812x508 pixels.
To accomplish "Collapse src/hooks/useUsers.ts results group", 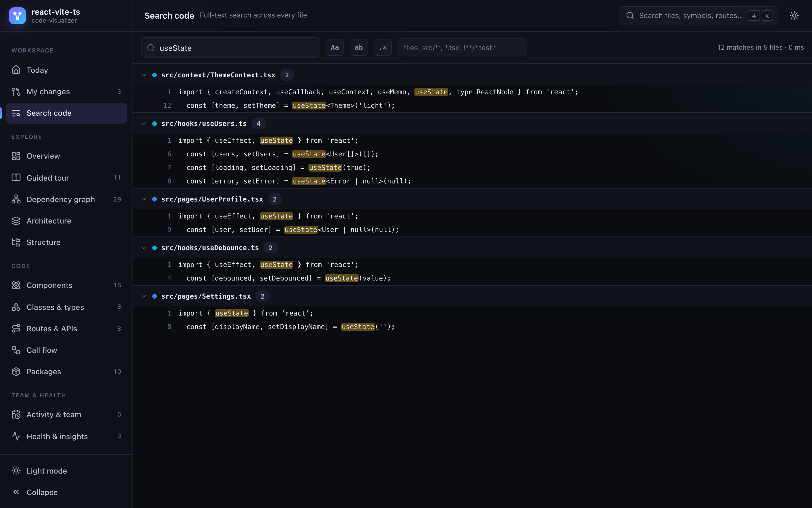I will coord(144,124).
